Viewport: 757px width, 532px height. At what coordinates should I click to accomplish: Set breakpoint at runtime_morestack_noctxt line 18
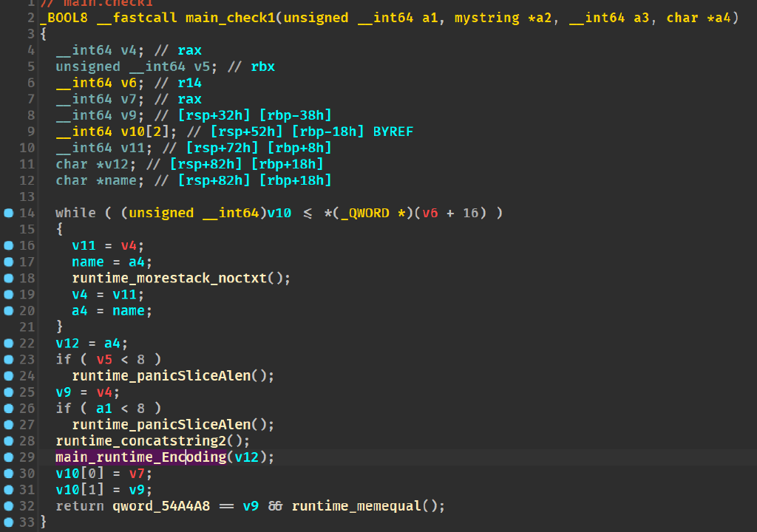9,278
